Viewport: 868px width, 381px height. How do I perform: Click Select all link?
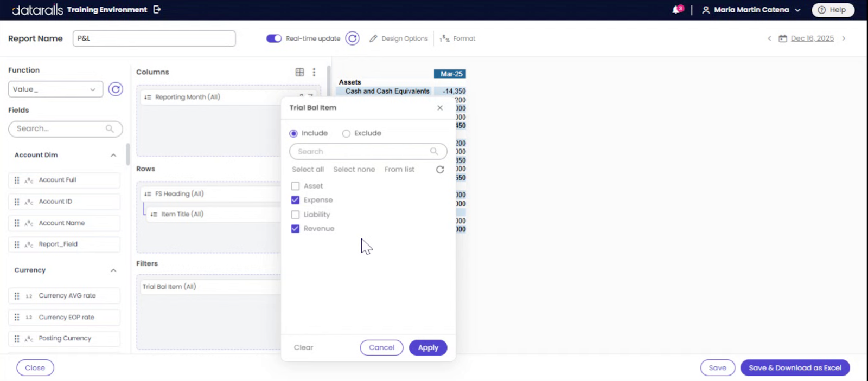tap(308, 170)
